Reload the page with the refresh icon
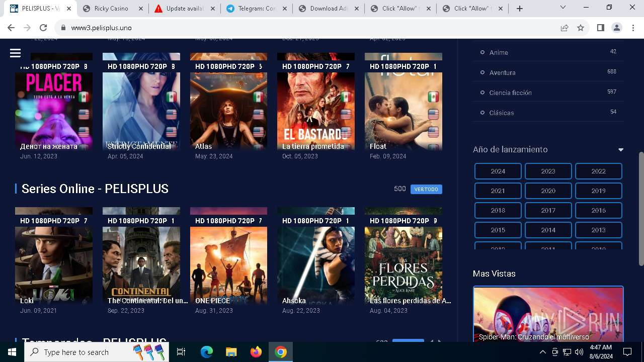Viewport: 644px width, 362px height. click(43, 28)
